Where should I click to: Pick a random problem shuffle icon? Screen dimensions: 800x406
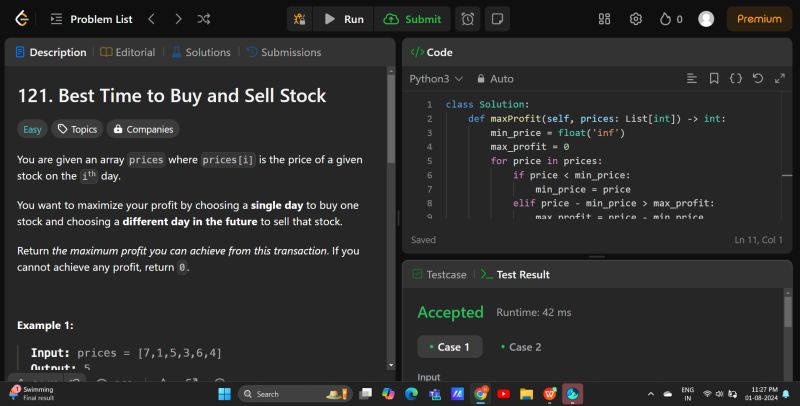[204, 19]
